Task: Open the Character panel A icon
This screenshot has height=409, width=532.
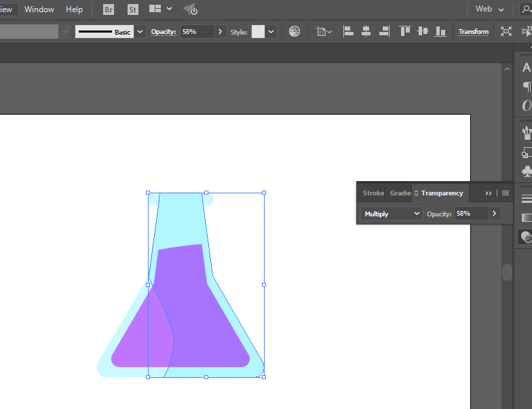Action: point(527,68)
